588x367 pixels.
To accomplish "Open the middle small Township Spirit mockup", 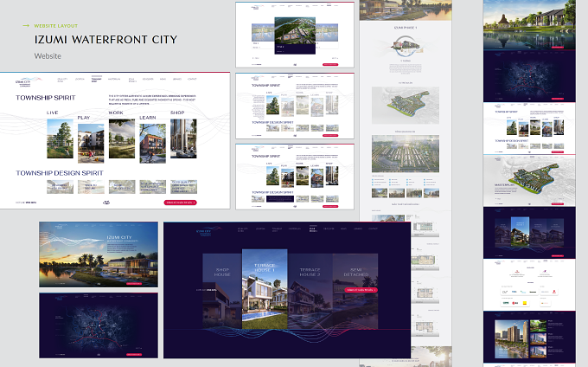I will pos(295,106).
